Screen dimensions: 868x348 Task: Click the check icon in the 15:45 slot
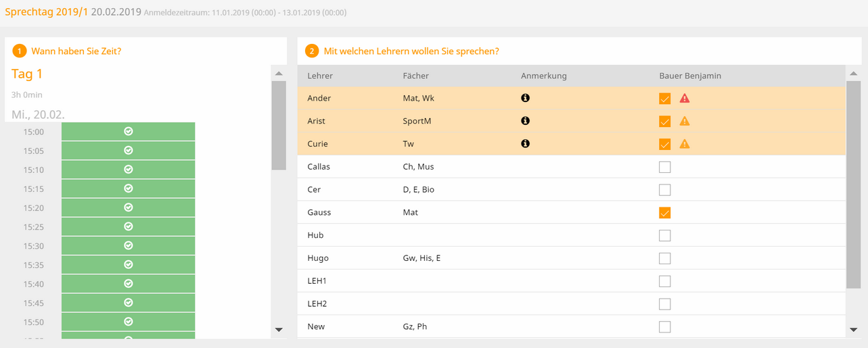tap(129, 303)
